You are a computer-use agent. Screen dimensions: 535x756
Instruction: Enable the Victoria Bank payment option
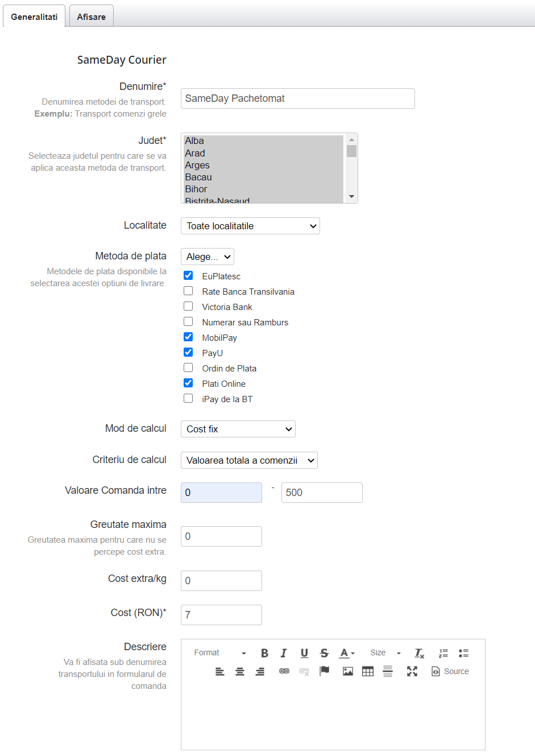click(x=188, y=307)
